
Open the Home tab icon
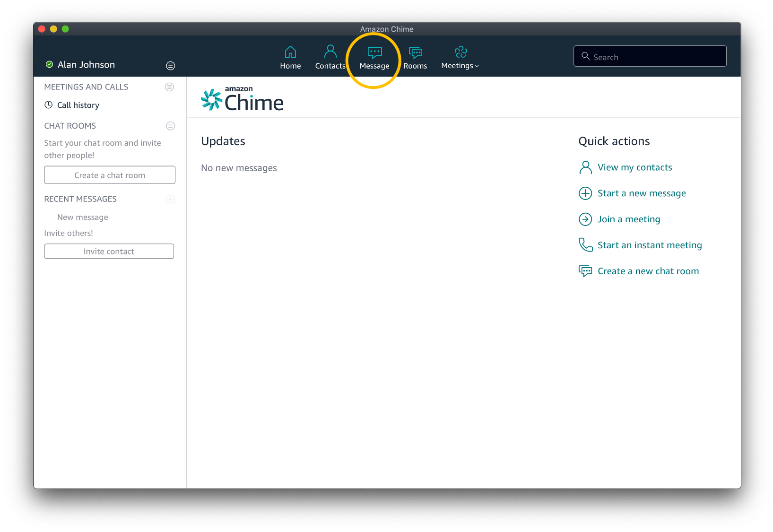[290, 52]
